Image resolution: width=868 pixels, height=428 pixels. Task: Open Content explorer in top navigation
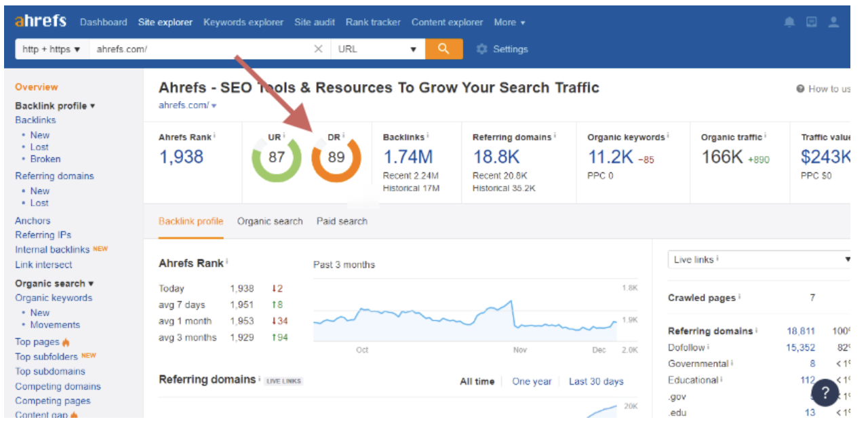point(448,22)
